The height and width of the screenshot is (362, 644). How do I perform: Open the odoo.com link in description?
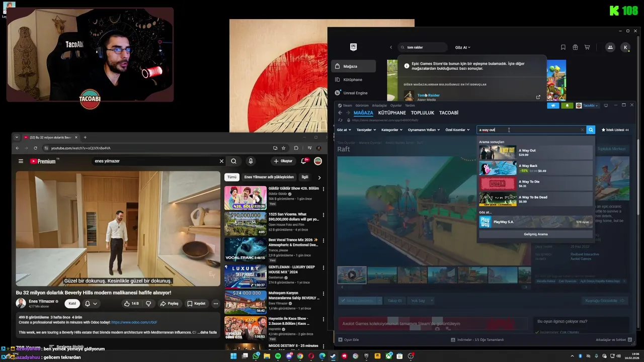pyautogui.click(x=134, y=322)
